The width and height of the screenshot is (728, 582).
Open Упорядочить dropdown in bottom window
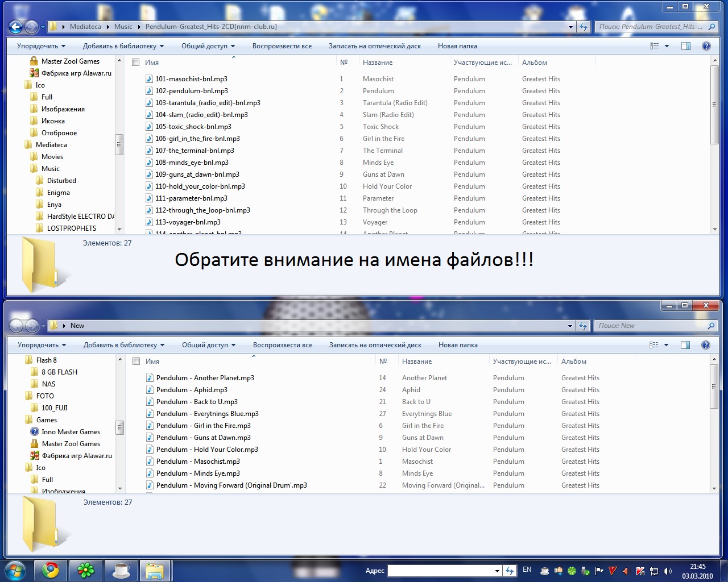(x=42, y=345)
